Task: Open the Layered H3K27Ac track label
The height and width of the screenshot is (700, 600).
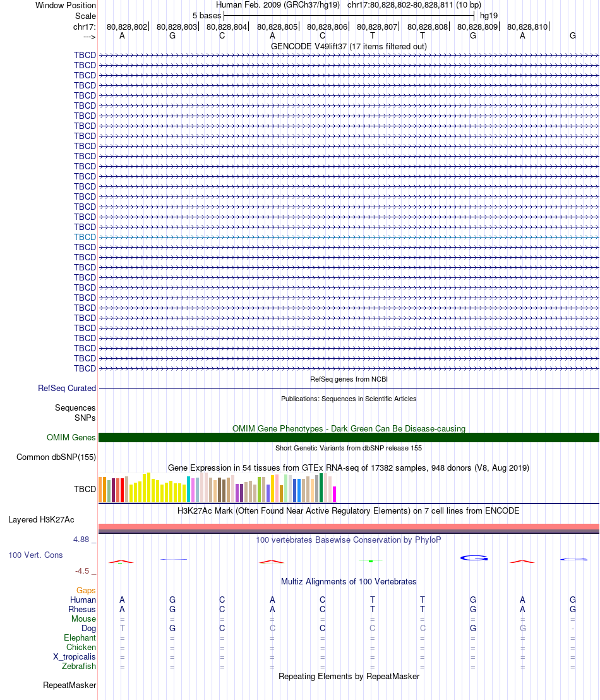Action: (41, 520)
